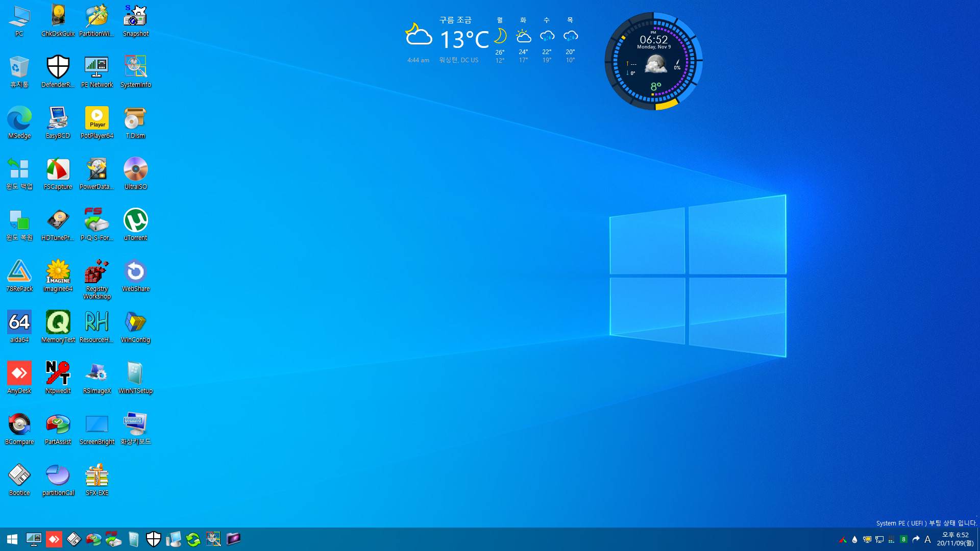The height and width of the screenshot is (551, 980).
Task: Open the Snapshot desktop icon
Action: pos(136,21)
